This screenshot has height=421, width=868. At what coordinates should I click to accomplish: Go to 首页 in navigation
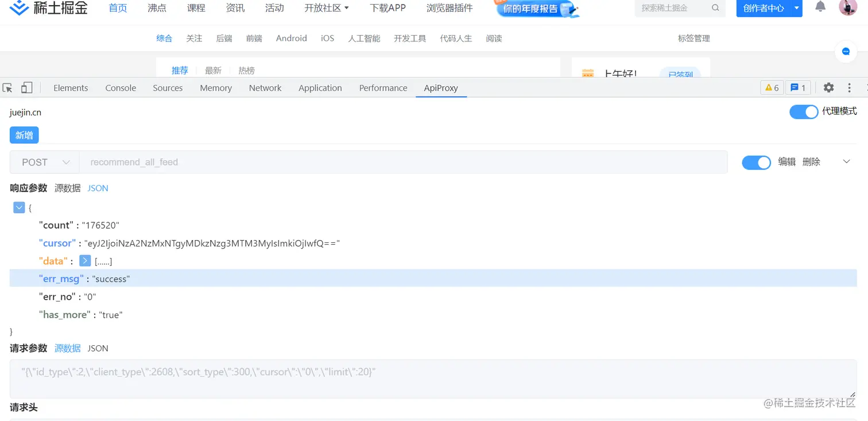118,8
